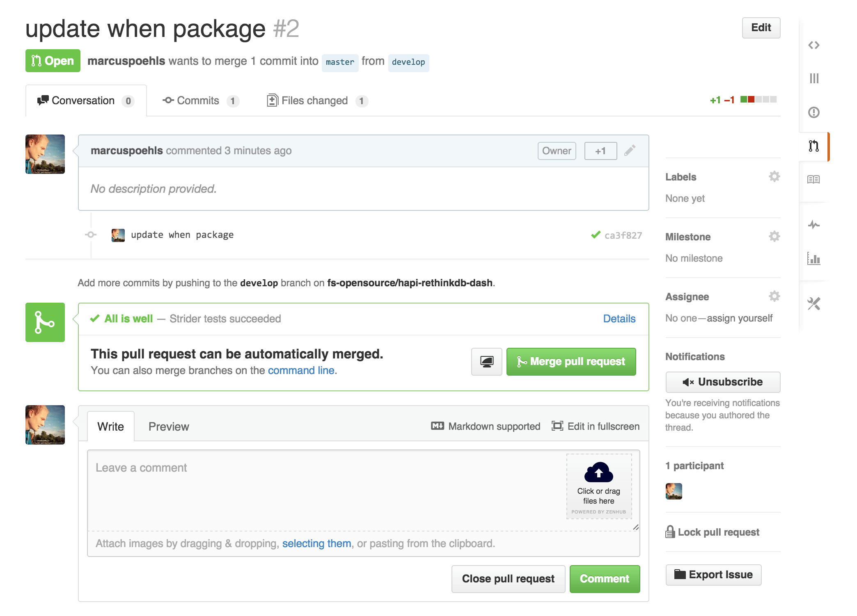Switch to the Preview tab
This screenshot has height=616, width=857.
pos(168,427)
